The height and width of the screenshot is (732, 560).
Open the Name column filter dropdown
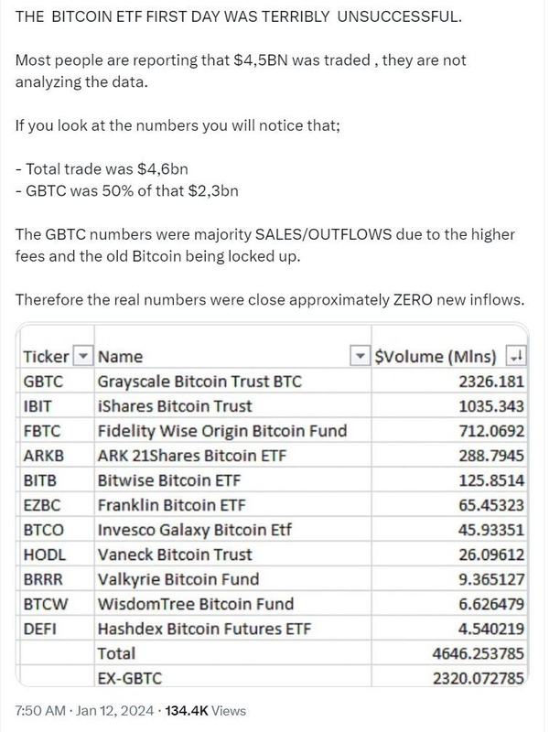360,357
